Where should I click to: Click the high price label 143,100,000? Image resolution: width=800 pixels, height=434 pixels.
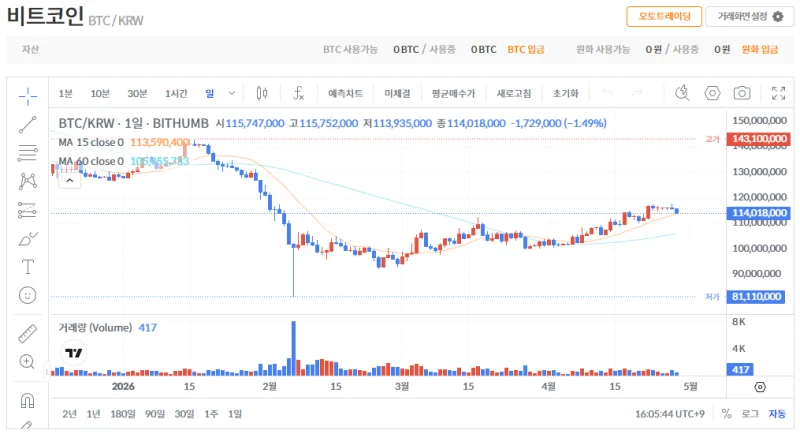point(759,139)
